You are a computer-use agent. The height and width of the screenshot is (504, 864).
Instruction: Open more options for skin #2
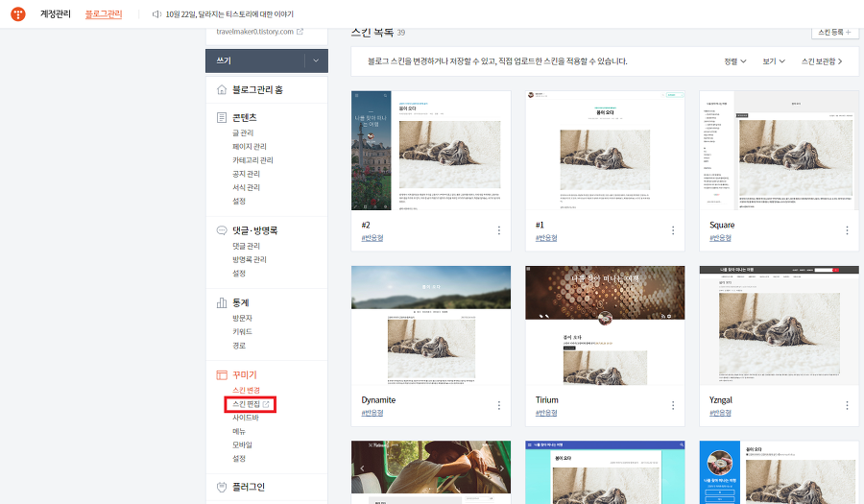click(498, 230)
